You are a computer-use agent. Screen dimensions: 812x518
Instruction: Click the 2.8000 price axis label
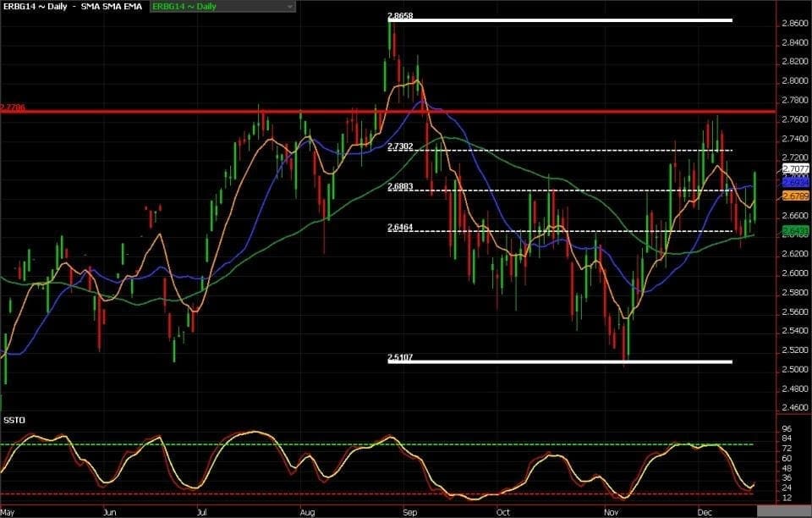795,81
